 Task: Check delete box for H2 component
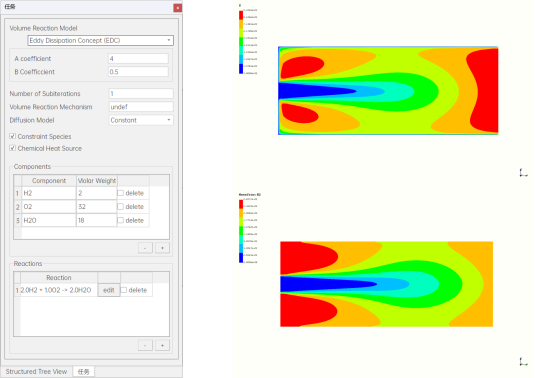tap(120, 193)
